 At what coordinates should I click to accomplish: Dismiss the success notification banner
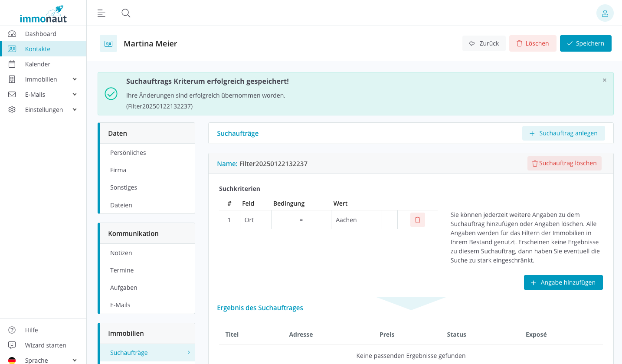point(604,80)
